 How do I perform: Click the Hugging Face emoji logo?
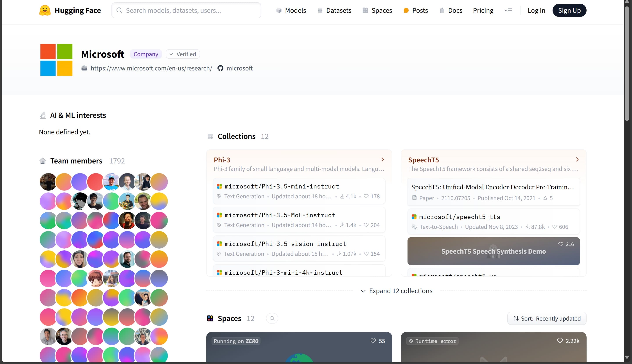coord(45,10)
